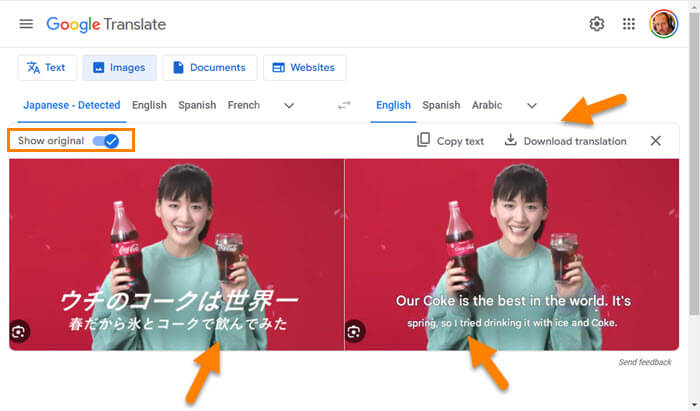Click the original Japanese image
The image size is (700, 411).
pos(177,254)
